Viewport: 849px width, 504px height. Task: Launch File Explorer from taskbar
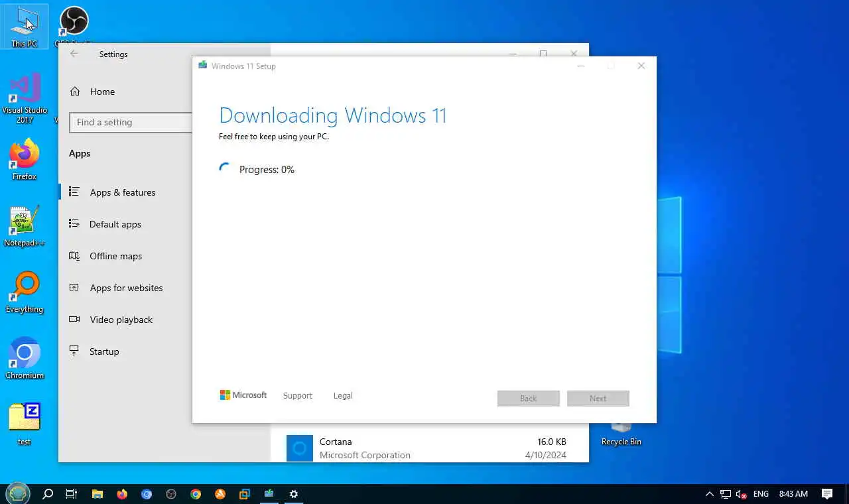[x=98, y=494]
